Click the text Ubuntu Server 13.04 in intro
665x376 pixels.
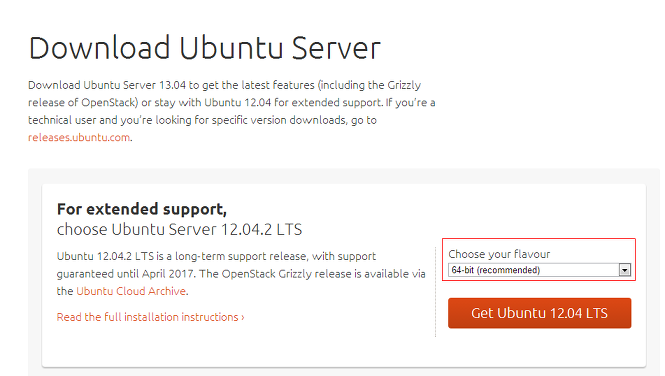pyautogui.click(x=134, y=85)
